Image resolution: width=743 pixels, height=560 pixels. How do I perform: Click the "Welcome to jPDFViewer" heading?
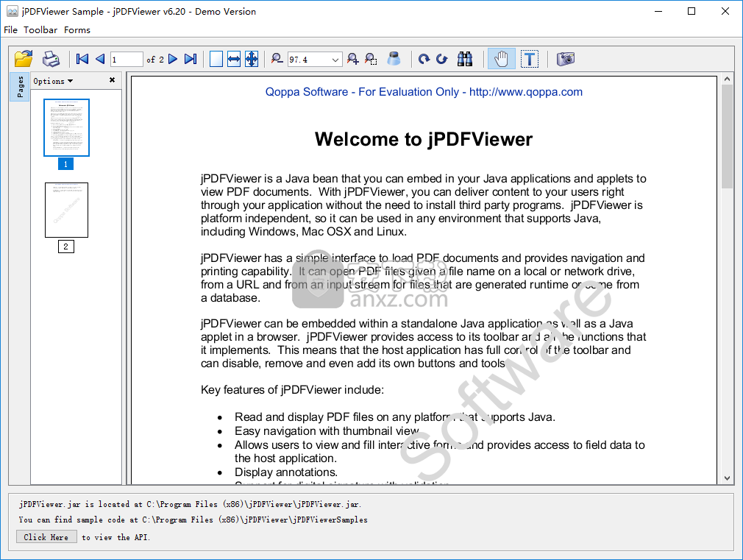tap(424, 139)
